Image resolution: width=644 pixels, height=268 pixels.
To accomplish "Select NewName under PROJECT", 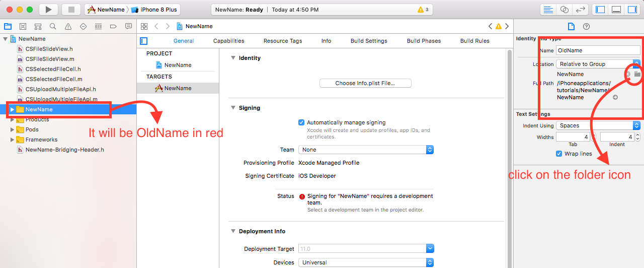I will (178, 65).
